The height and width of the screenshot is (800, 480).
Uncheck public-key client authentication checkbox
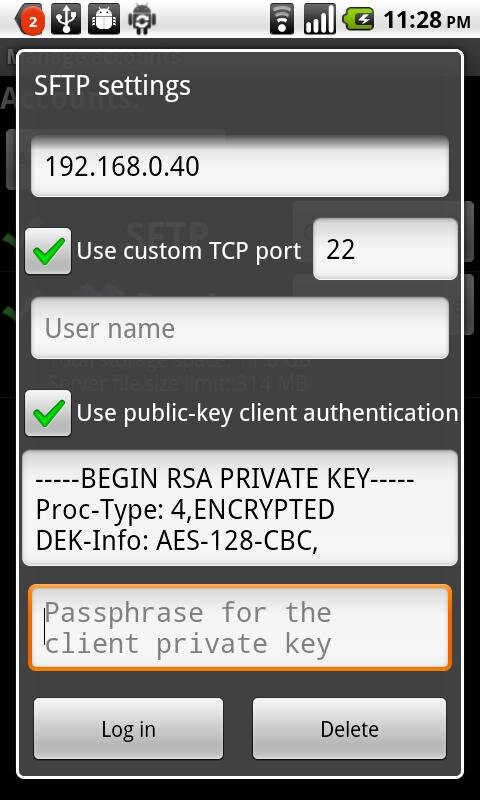[48, 413]
